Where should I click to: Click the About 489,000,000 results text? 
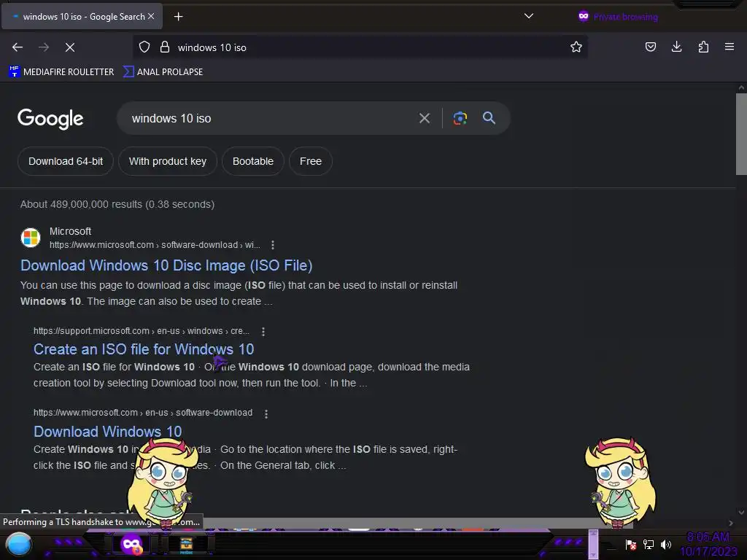tap(117, 204)
